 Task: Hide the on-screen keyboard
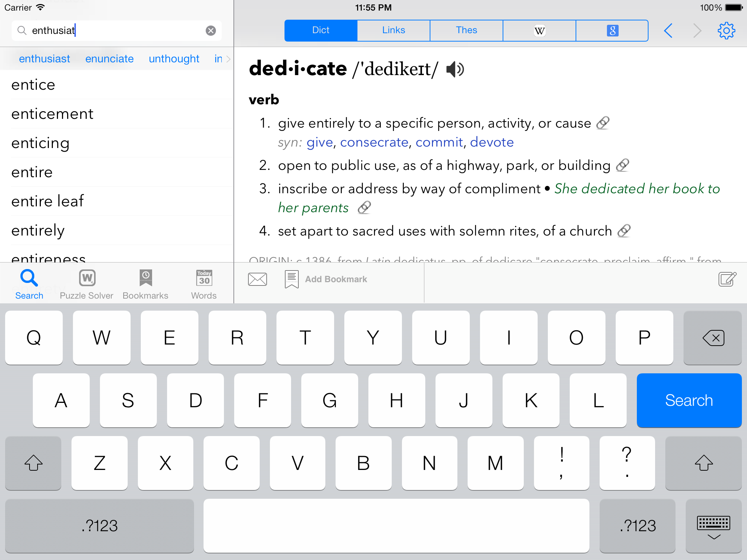pyautogui.click(x=713, y=526)
